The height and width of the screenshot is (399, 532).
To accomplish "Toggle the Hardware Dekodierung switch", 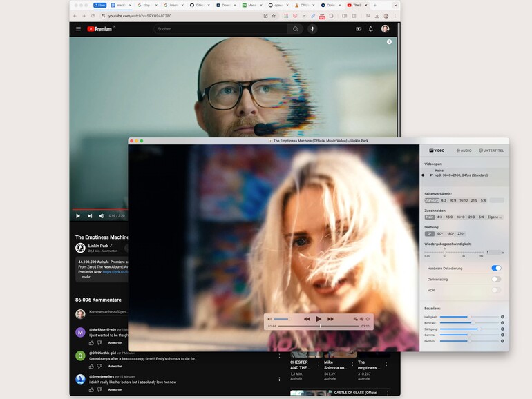I will tap(496, 268).
